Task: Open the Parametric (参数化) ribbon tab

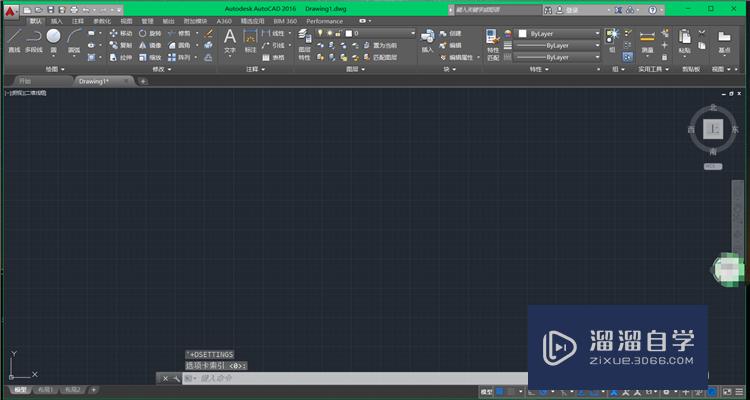Action: 101,21
